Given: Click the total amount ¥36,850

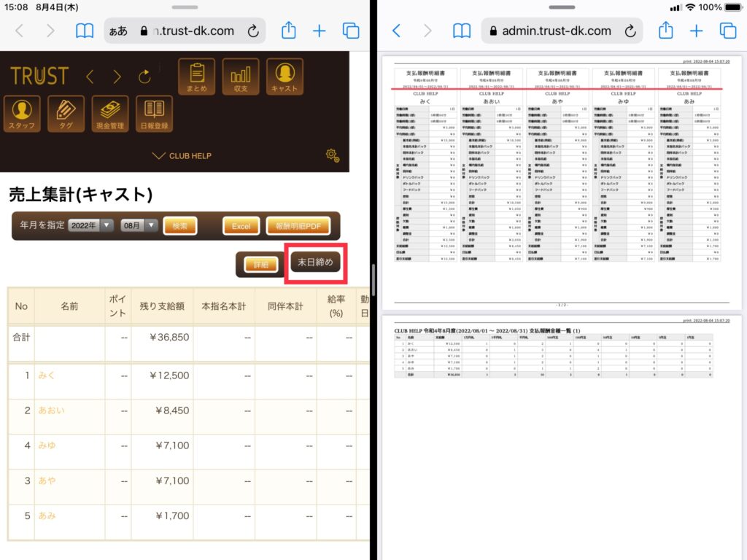Looking at the screenshot, I should tap(169, 337).
